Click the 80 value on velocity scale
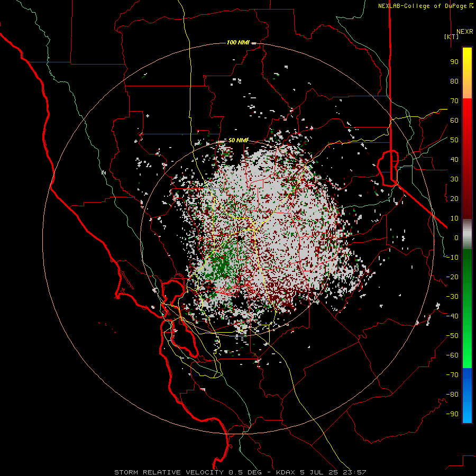476x476 pixels. pyautogui.click(x=454, y=81)
